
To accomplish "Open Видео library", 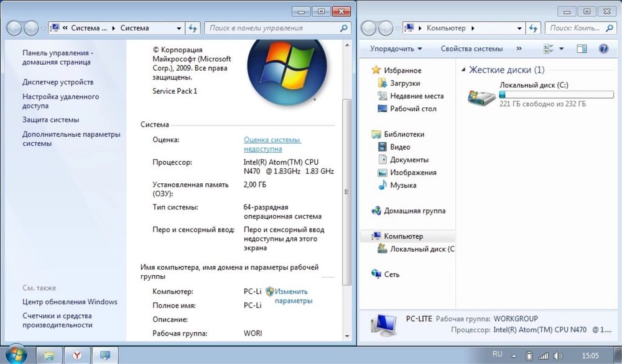I will click(394, 147).
